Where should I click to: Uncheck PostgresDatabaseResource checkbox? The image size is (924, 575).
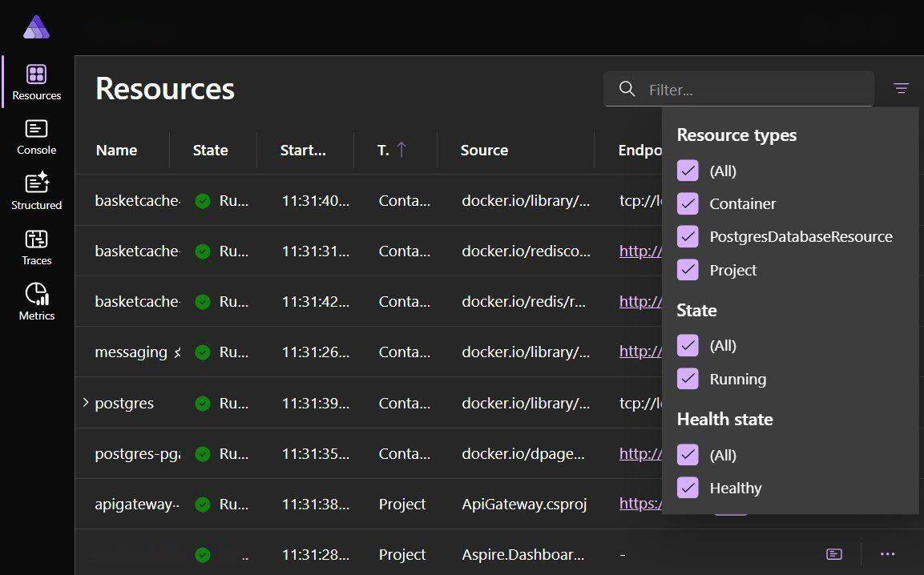click(x=688, y=237)
